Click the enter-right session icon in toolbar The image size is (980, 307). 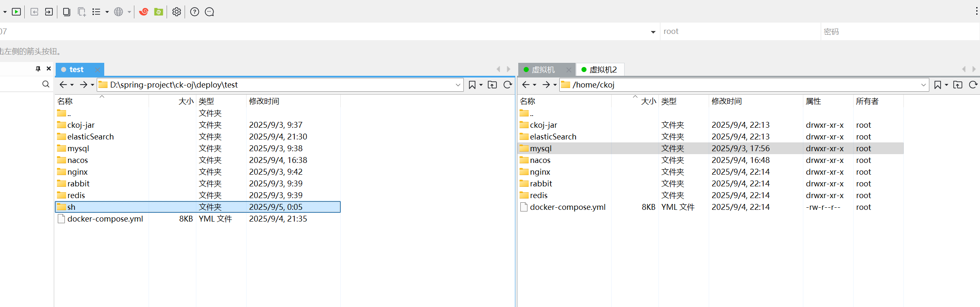point(49,12)
